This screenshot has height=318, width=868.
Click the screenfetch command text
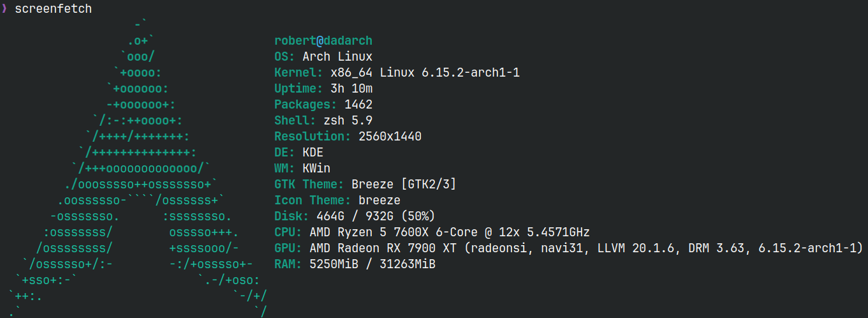[53, 9]
